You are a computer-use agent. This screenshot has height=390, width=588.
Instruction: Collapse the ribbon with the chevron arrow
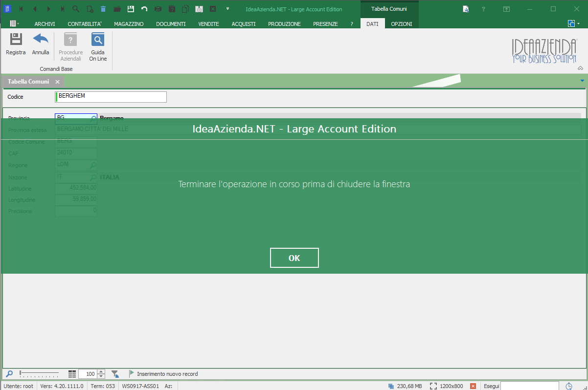581,68
